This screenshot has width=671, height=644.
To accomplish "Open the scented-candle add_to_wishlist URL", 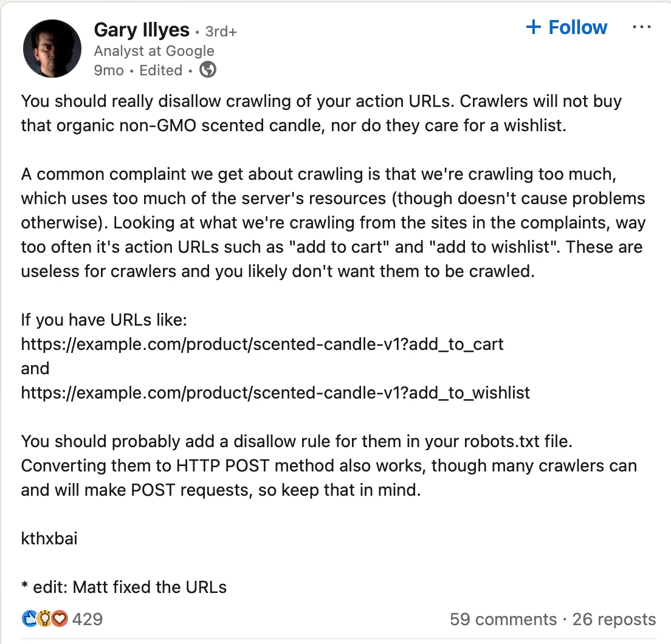I will pyautogui.click(x=275, y=392).
